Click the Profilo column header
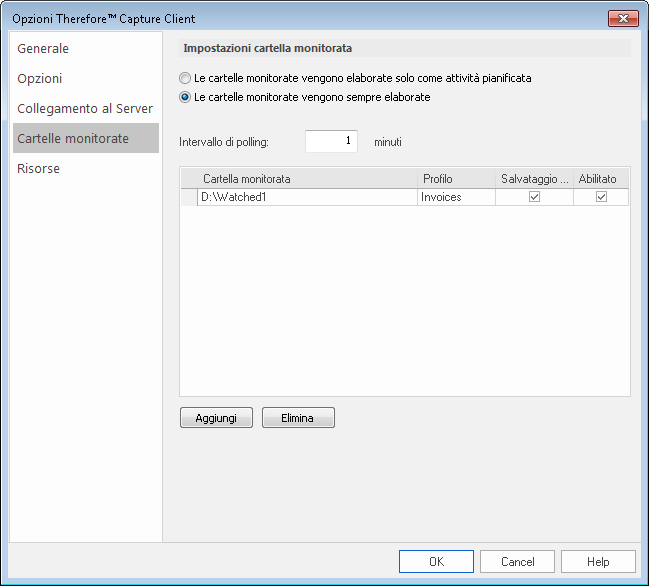The width and height of the screenshot is (649, 586). click(457, 179)
